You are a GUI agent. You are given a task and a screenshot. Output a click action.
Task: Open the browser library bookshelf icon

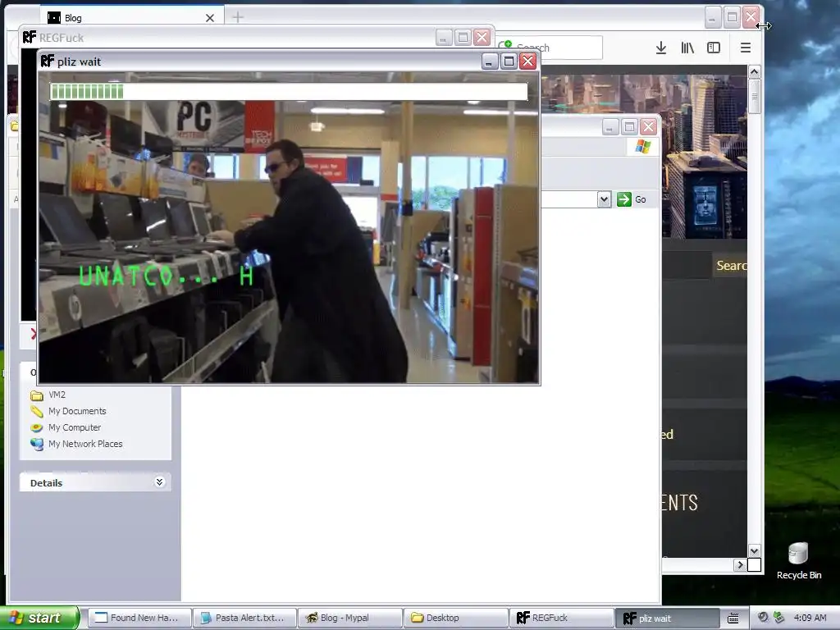[x=687, y=48]
